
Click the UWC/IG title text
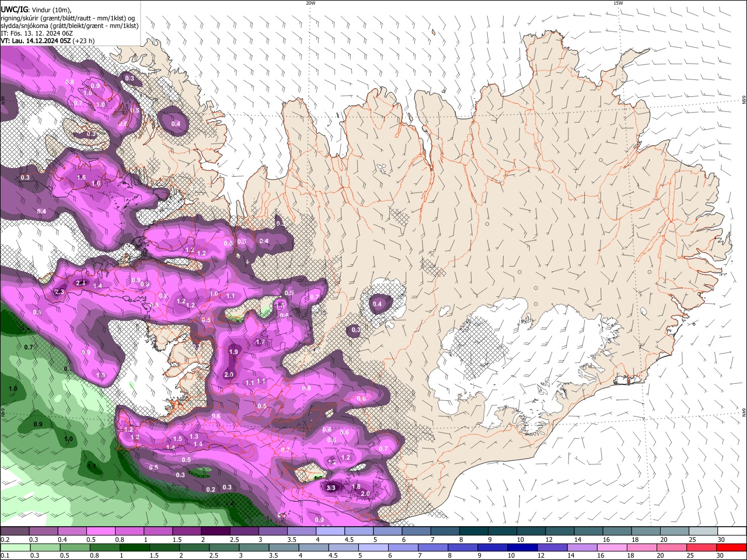coord(14,9)
